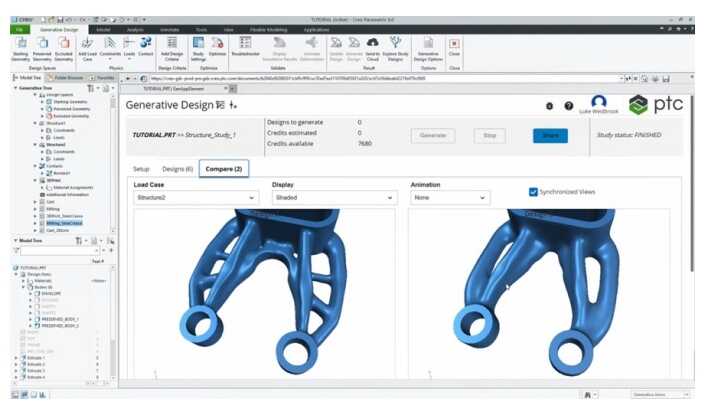Open the Loads dropdown arrow in ribbon
This screenshot has width=717, height=415.
[129, 59]
